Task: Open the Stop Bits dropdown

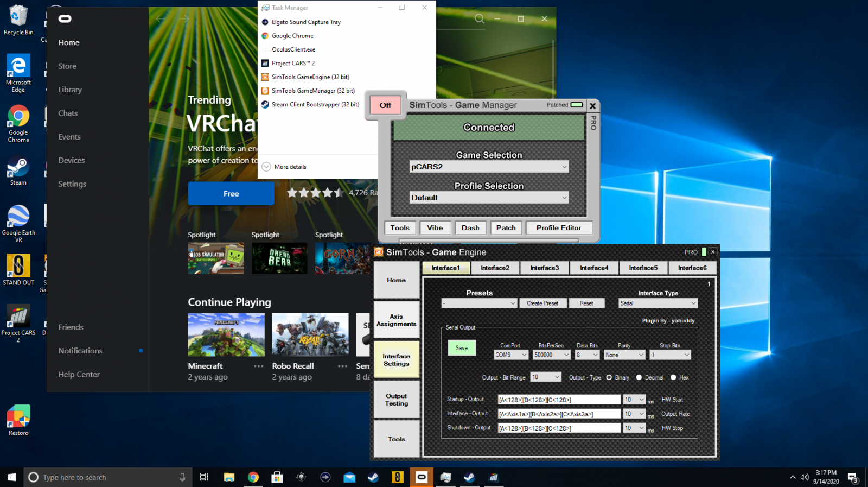Action: click(671, 355)
